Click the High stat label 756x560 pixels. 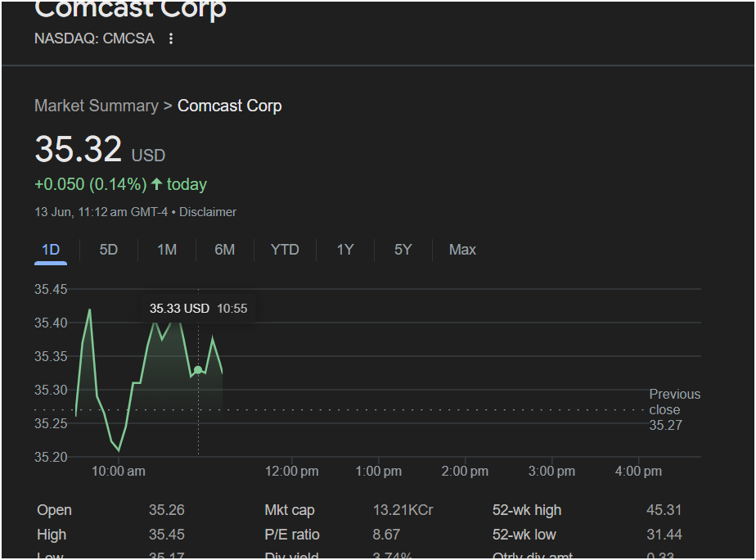tap(52, 535)
